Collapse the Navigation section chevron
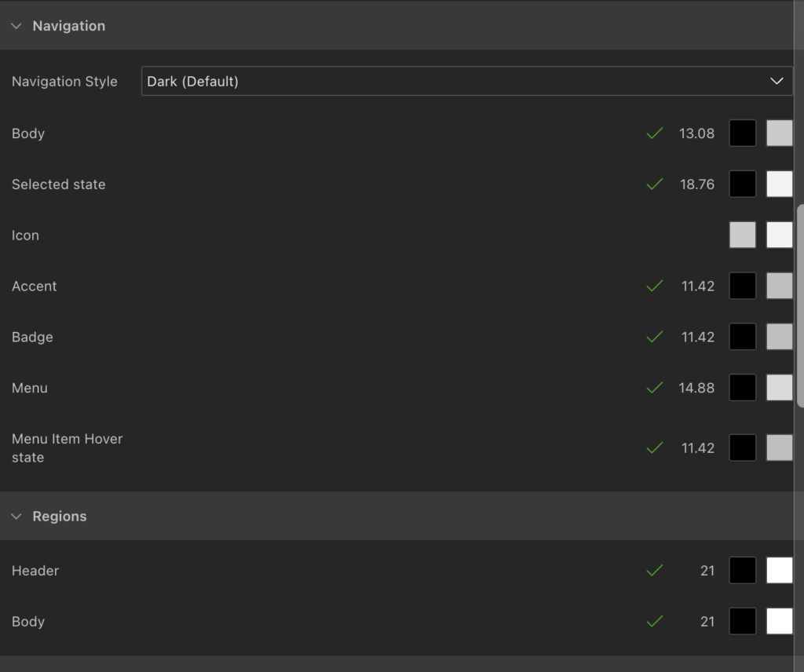804x672 pixels. tap(16, 26)
